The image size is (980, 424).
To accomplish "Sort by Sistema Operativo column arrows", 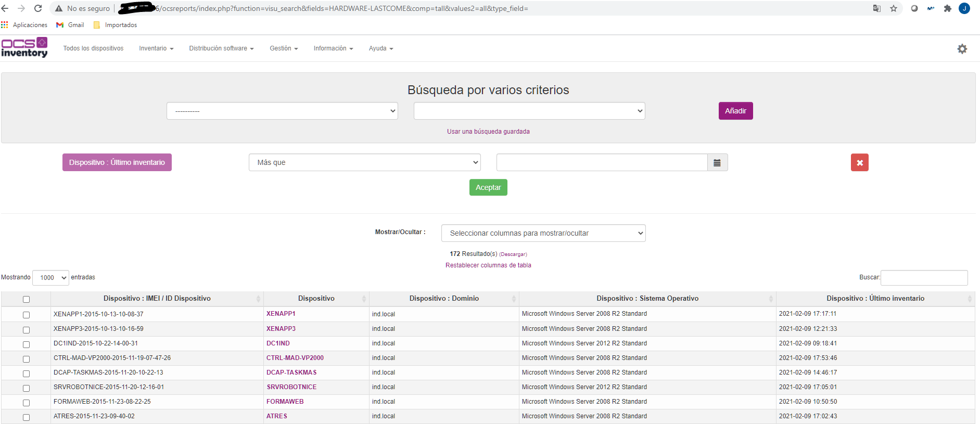I will click(771, 299).
